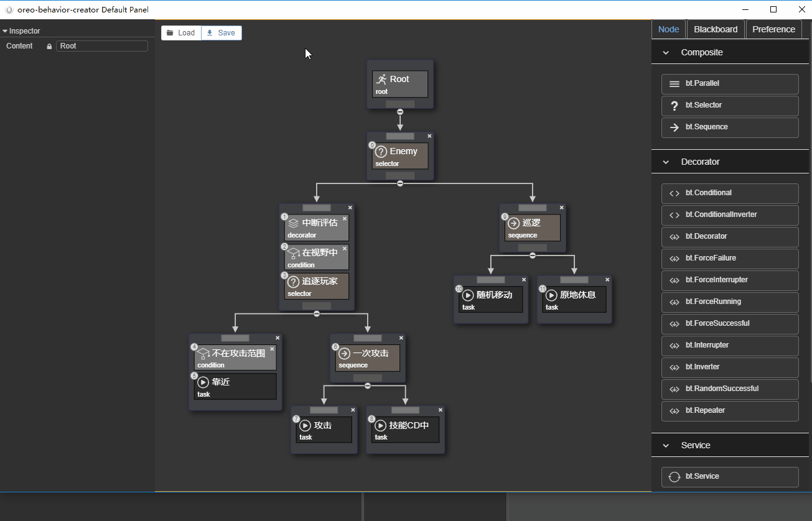Image resolution: width=812 pixels, height=521 pixels.
Task: Toggle the lock beside the Content field
Action: pyautogui.click(x=49, y=45)
